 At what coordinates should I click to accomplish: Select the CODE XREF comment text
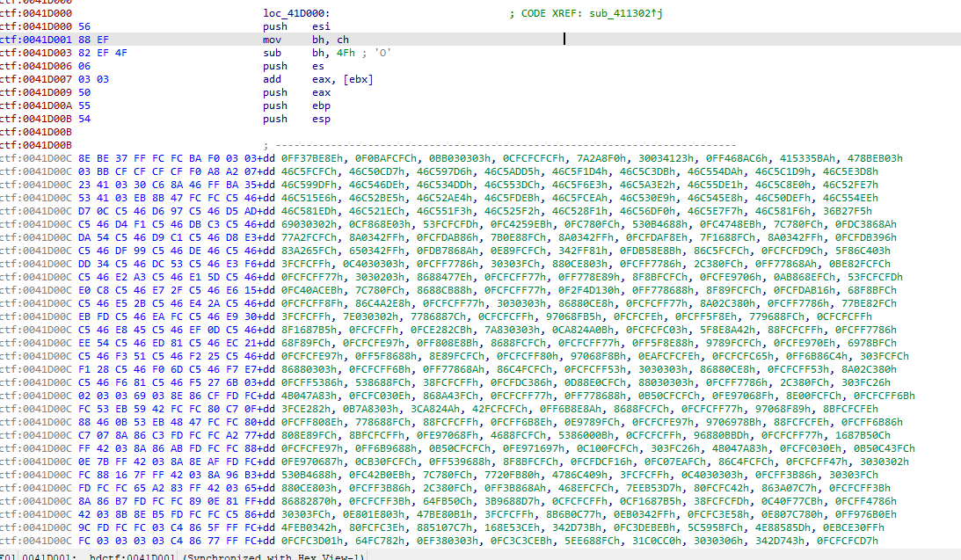tap(545, 14)
